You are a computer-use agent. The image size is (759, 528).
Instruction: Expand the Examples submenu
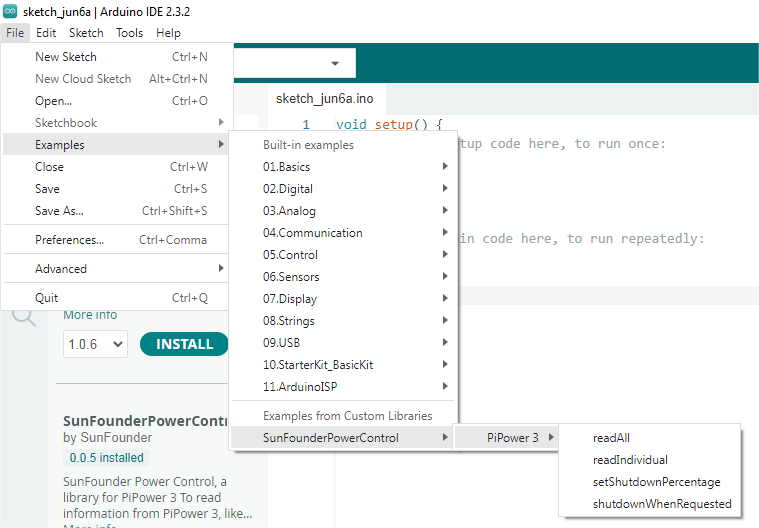click(x=116, y=145)
